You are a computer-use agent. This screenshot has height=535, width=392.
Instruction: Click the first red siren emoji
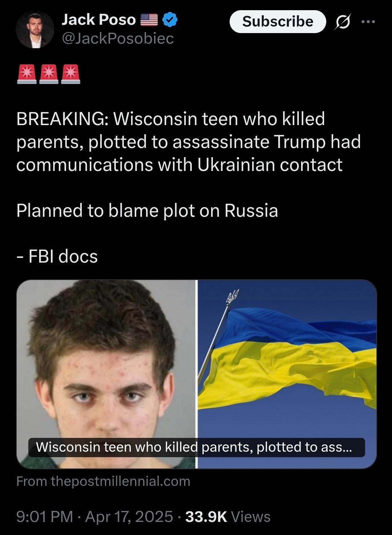point(27,74)
